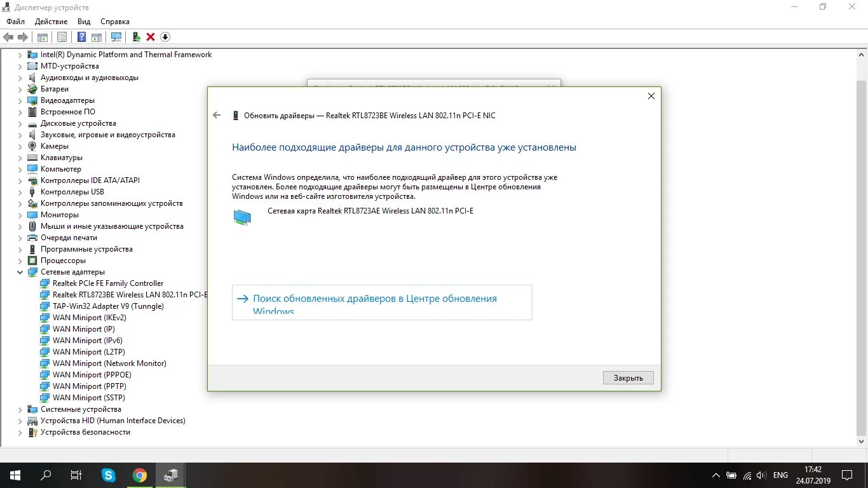Open the notification center icon

coord(847,475)
